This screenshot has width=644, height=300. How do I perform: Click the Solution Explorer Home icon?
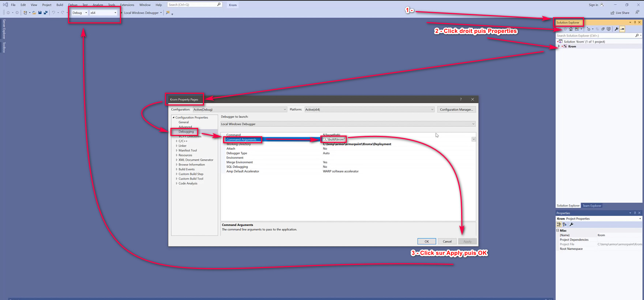click(571, 29)
